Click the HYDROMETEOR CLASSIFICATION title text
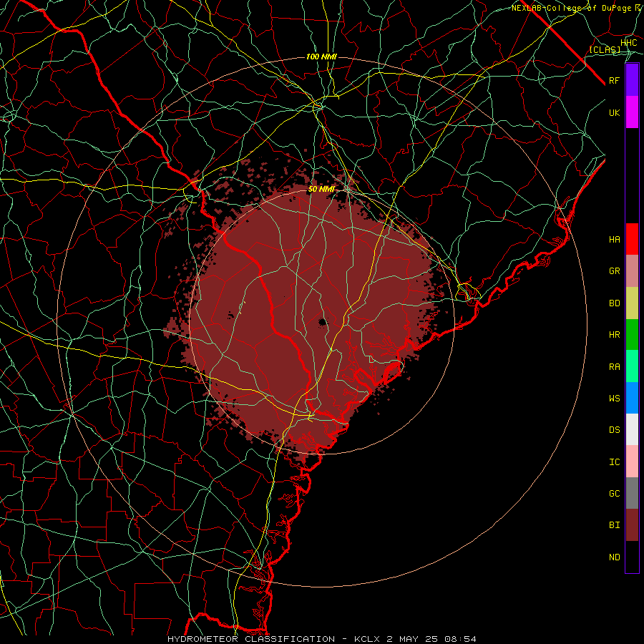644x644 pixels. 251,639
